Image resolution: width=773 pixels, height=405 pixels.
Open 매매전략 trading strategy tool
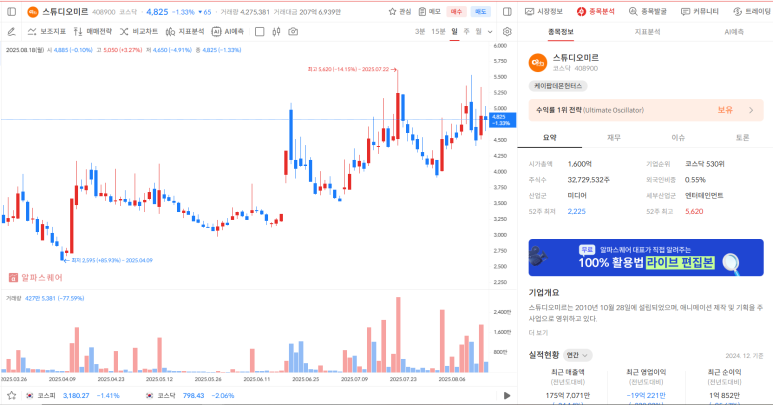point(93,32)
